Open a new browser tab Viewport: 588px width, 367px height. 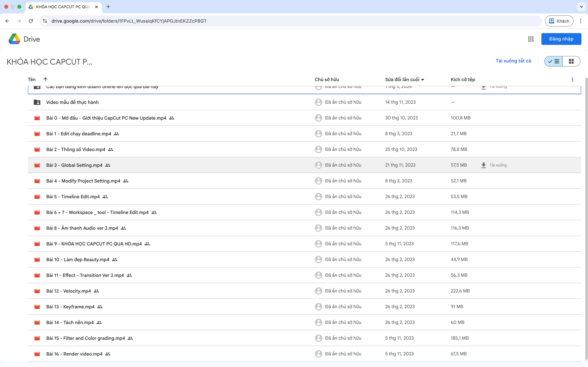click(x=108, y=7)
